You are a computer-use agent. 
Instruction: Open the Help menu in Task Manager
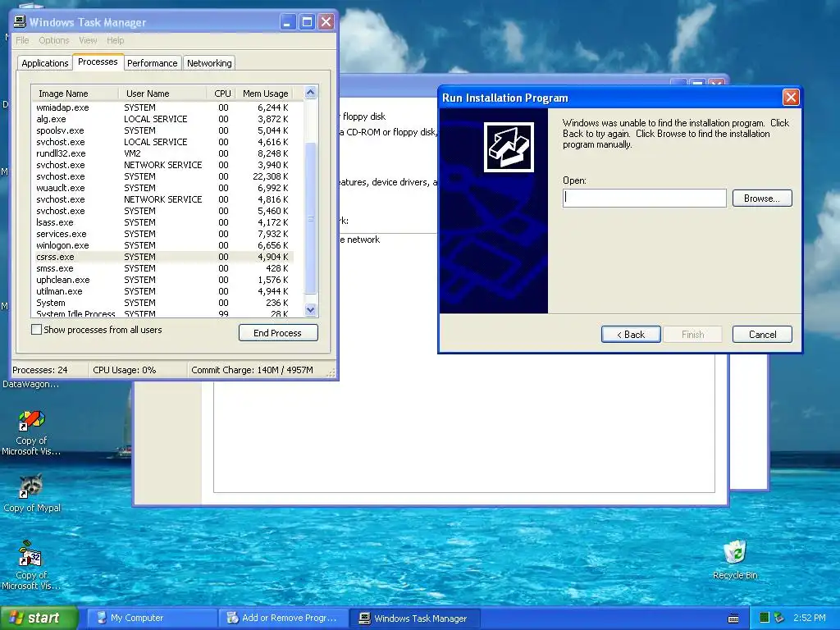115,40
